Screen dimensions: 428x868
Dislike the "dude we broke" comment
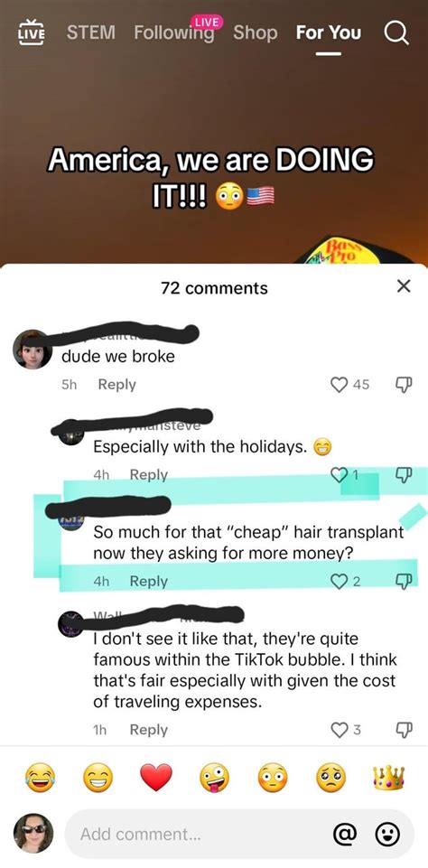(x=404, y=384)
